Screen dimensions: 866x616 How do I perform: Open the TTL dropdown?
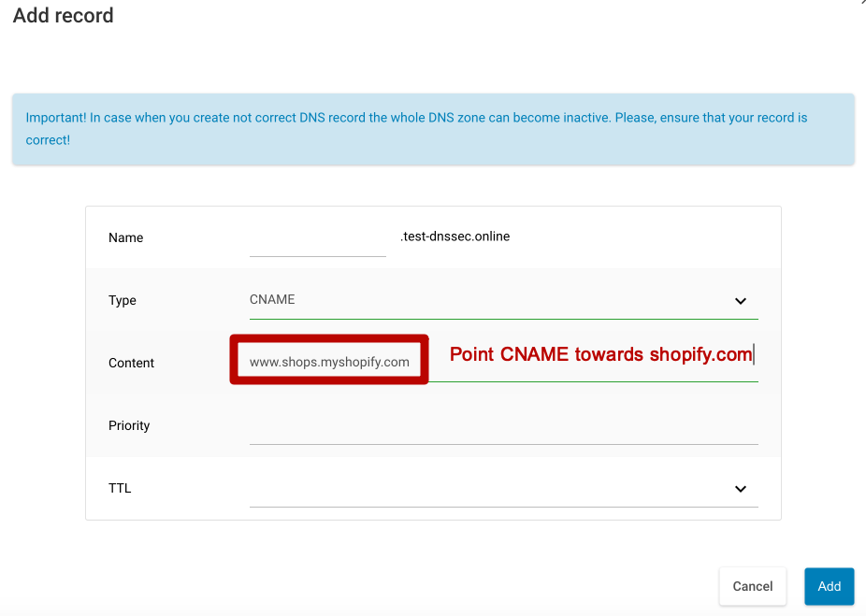click(504, 489)
